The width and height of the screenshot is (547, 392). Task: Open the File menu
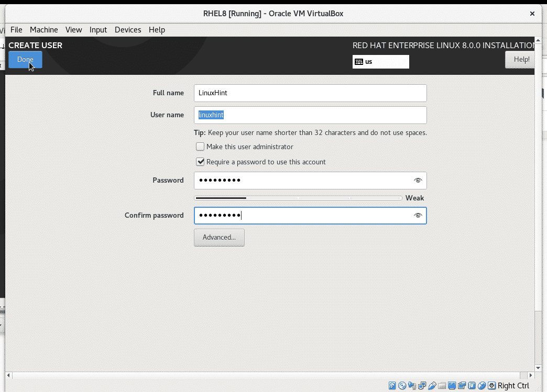pyautogui.click(x=16, y=30)
